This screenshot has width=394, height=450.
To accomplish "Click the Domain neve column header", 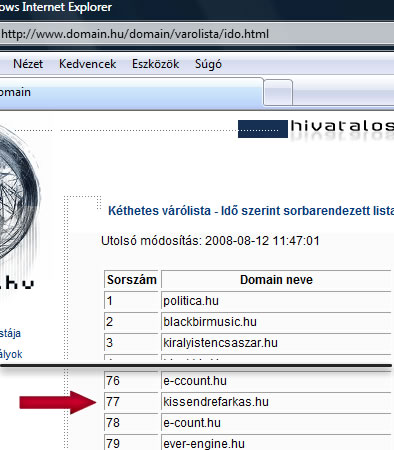I will click(276, 279).
